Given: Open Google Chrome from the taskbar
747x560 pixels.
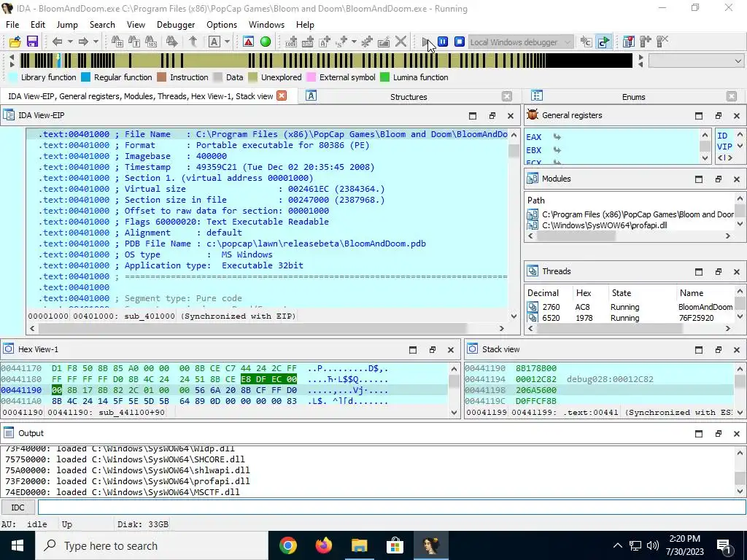Looking at the screenshot, I should (x=287, y=545).
